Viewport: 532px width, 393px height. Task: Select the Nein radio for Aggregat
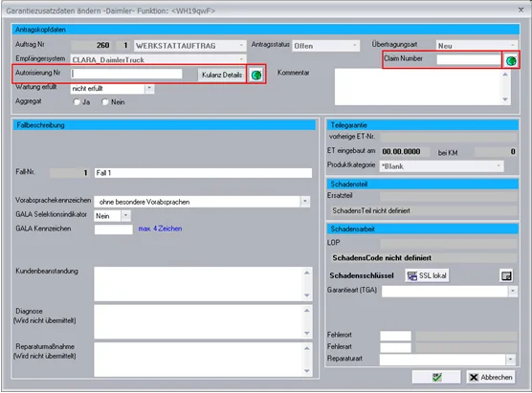(x=105, y=102)
